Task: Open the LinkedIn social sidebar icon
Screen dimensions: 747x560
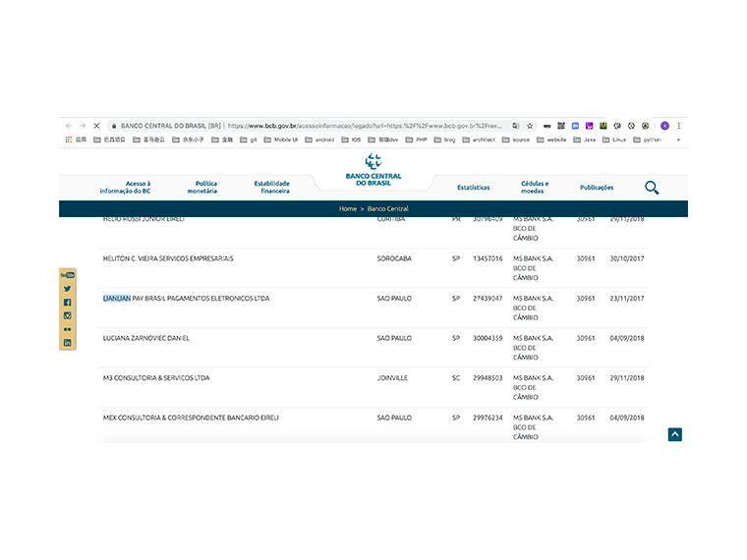Action: click(67, 342)
